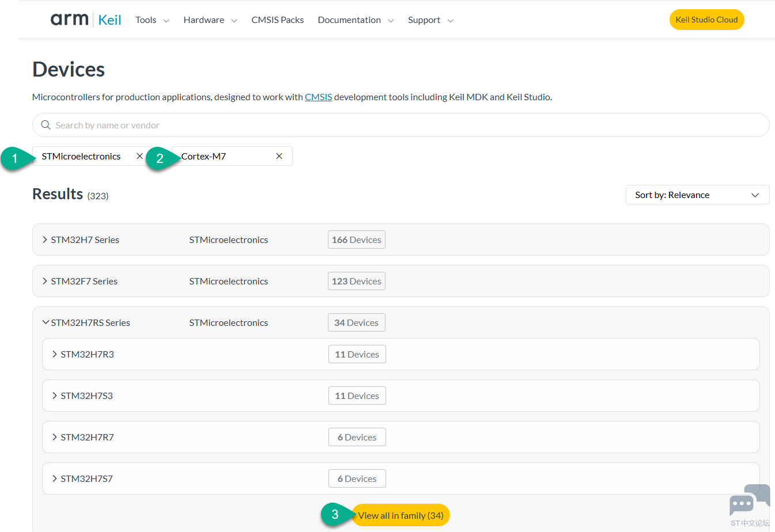Click the STM32H7RS Series name

tap(90, 322)
